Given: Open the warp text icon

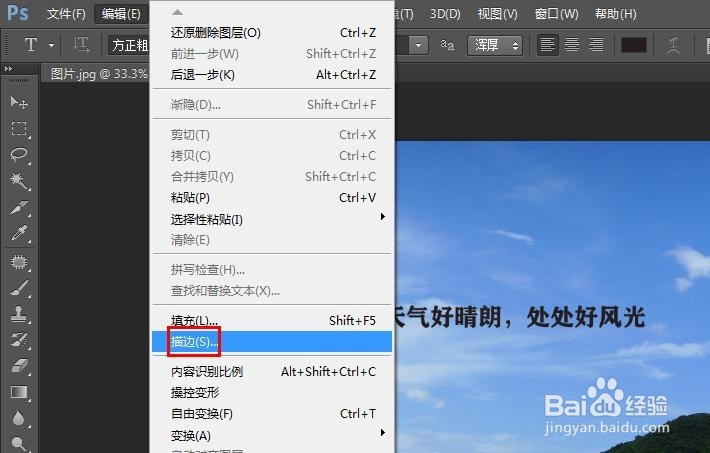Looking at the screenshot, I should point(673,45).
